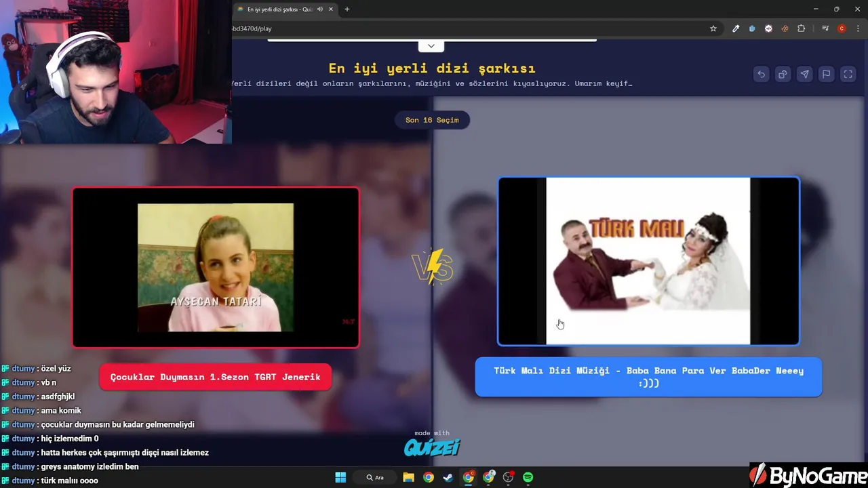Open the Chrome profile avatar 'C'

pos(842,28)
